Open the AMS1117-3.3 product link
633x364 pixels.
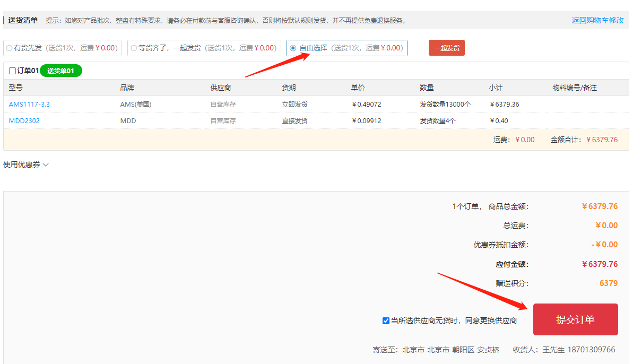(29, 104)
